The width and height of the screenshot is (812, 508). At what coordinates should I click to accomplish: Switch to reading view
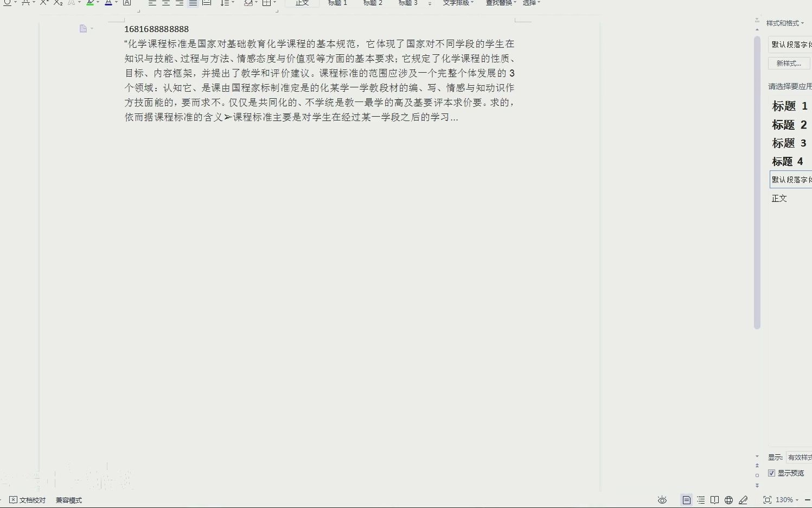pos(715,500)
